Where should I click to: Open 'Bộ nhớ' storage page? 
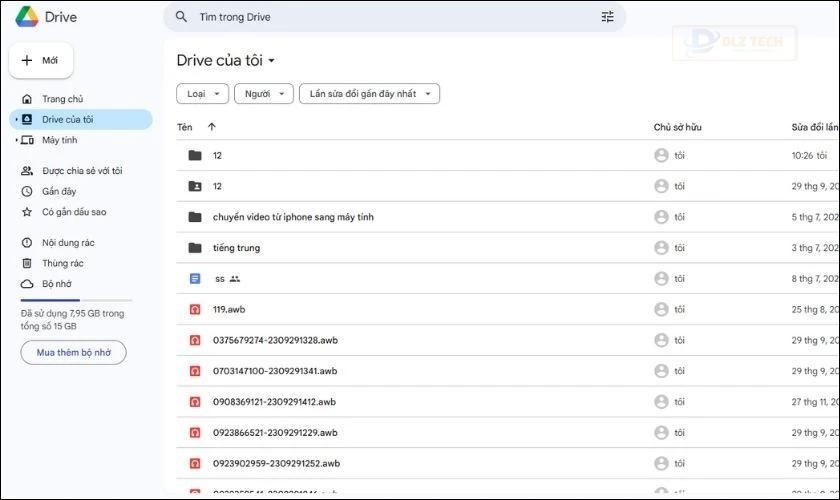coord(56,284)
